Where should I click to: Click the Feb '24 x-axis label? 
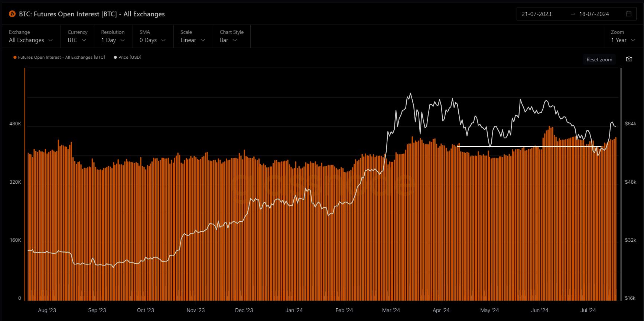tap(344, 310)
